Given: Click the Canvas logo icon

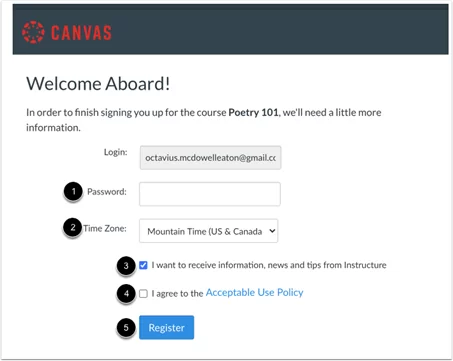Looking at the screenshot, I should pyautogui.click(x=33, y=32).
